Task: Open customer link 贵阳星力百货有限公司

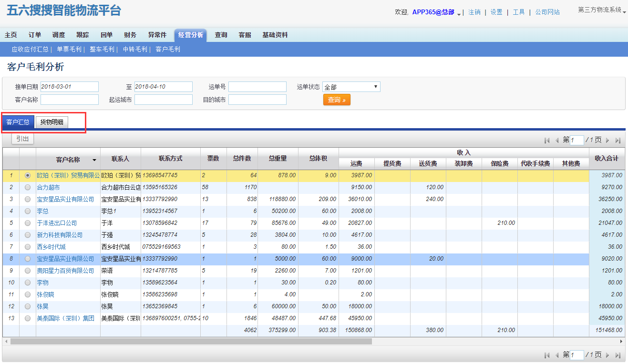Action: click(65, 271)
